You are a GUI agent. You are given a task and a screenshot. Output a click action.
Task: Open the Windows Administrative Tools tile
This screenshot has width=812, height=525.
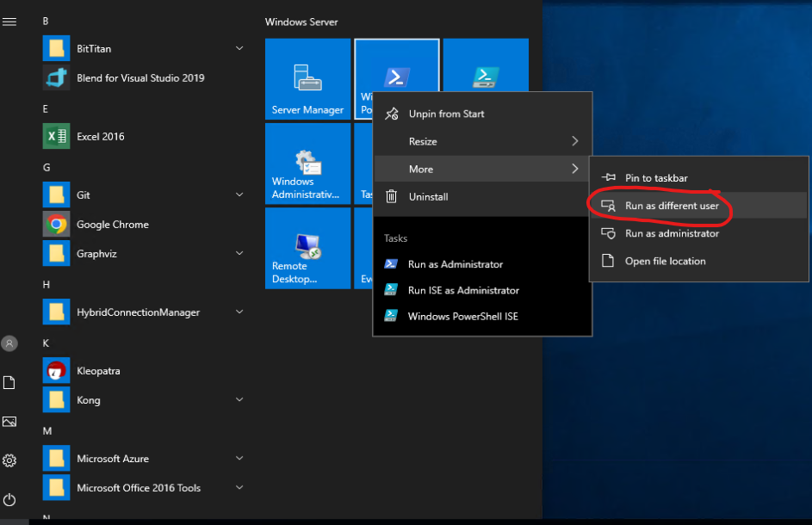click(x=307, y=164)
